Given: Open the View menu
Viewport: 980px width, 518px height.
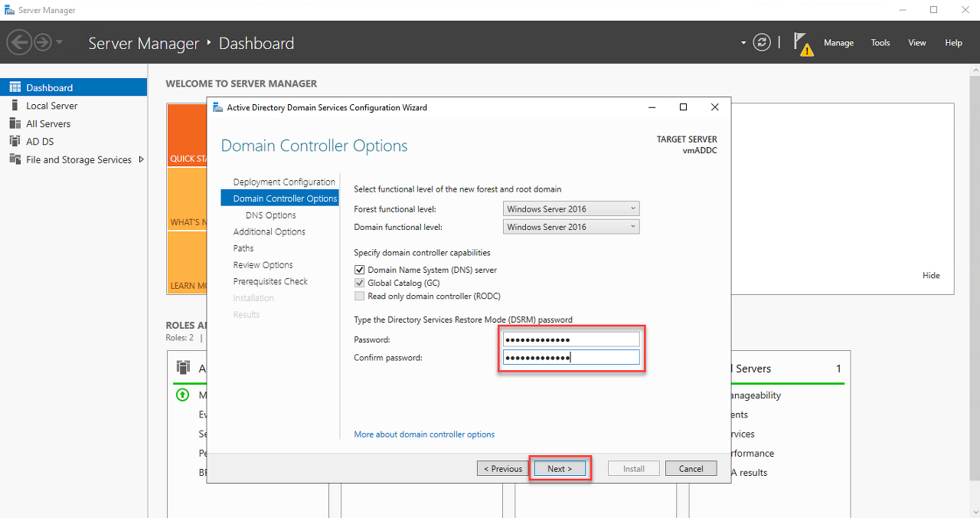Looking at the screenshot, I should pos(917,43).
